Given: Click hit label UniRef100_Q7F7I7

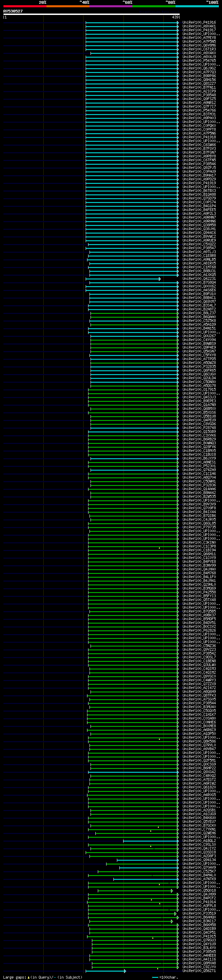Looking at the screenshot, I should tap(199, 106).
